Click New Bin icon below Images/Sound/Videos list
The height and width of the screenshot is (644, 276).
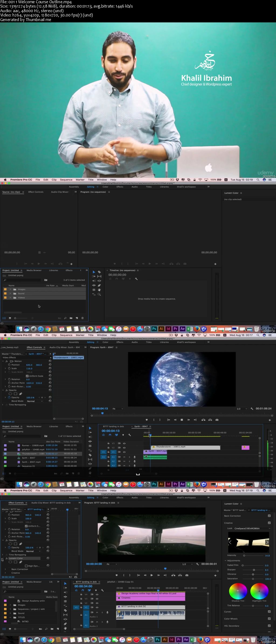pyautogui.click(x=71, y=318)
